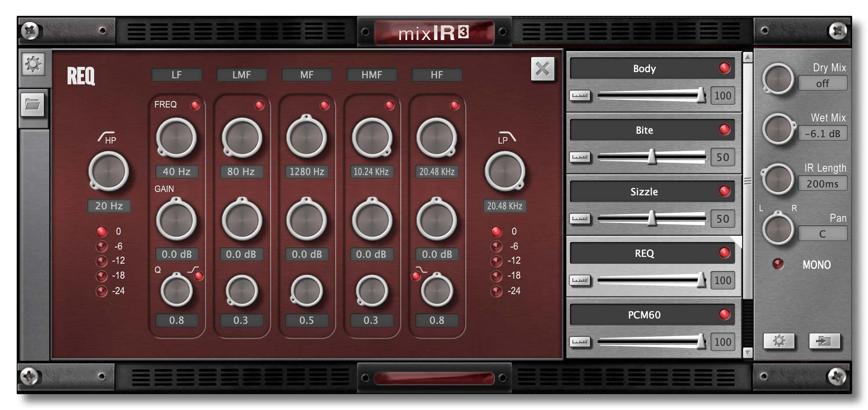The image size is (868, 410).
Task: Select the HMF band tab
Action: (372, 75)
